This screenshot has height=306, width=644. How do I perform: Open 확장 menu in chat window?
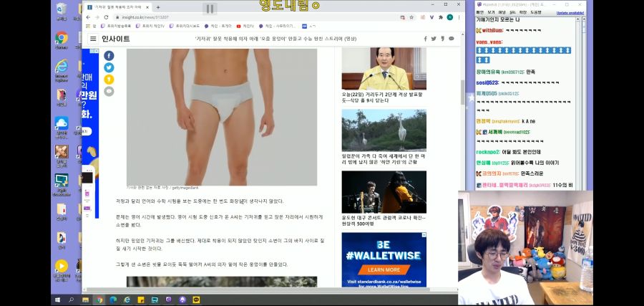point(523,13)
